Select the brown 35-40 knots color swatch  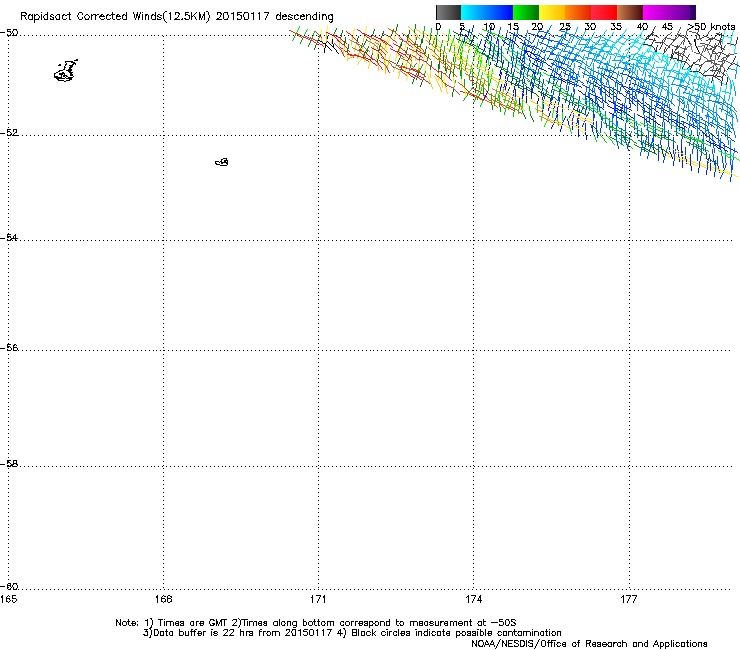(x=630, y=12)
